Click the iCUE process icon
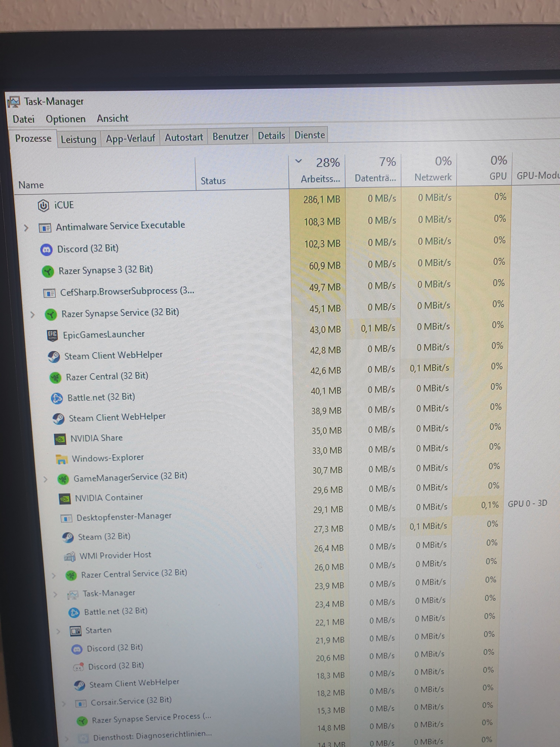 click(x=43, y=205)
